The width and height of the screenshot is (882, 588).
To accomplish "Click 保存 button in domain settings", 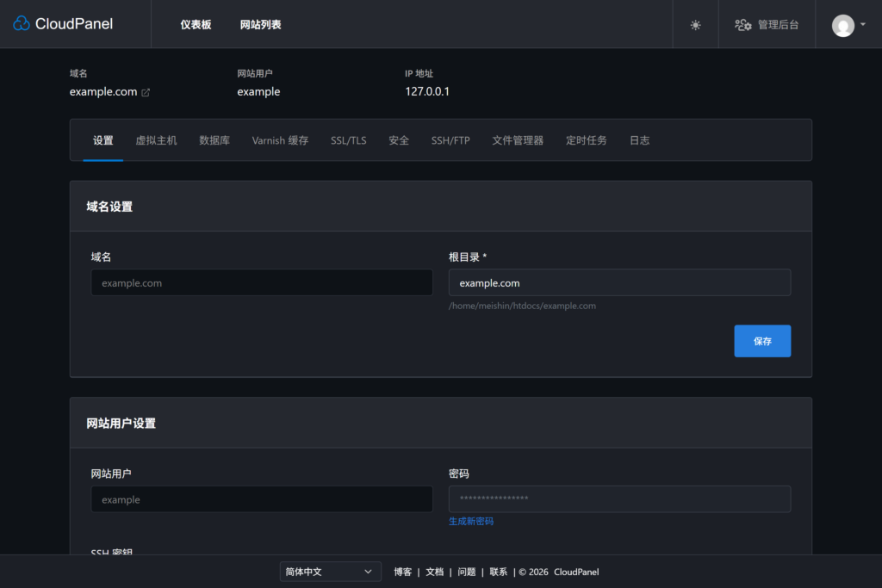I will pyautogui.click(x=762, y=341).
